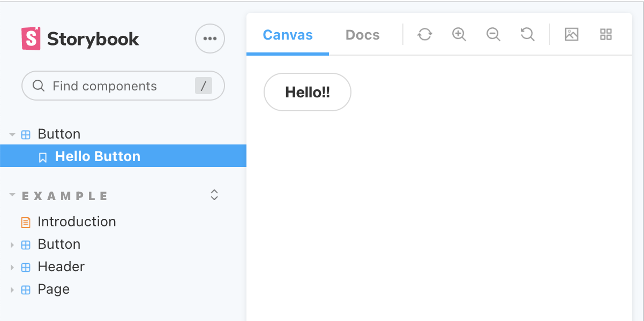Focus the Find components search field
The height and width of the screenshot is (321, 644).
pyautogui.click(x=123, y=86)
